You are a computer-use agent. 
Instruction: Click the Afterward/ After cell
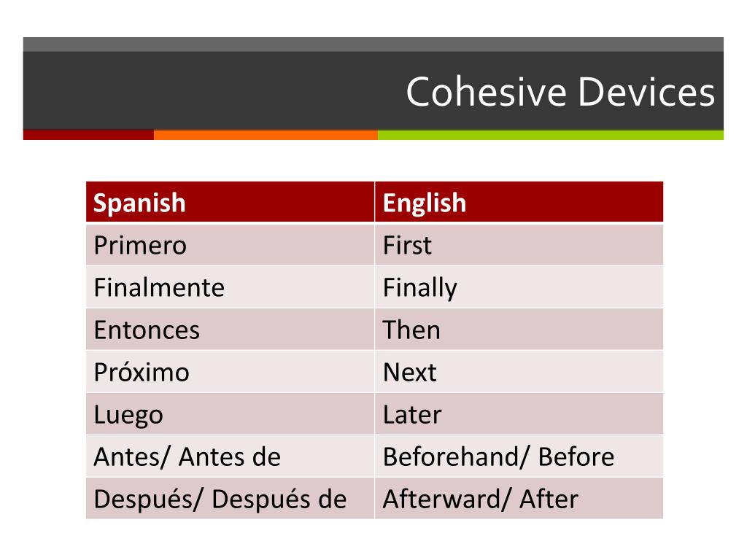click(x=519, y=499)
